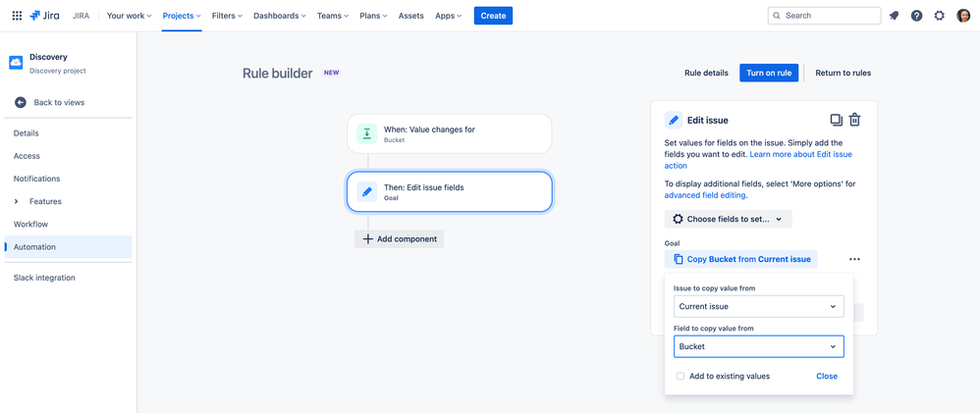The width and height of the screenshot is (980, 413).
Task: Open the Your work dropdown
Action: pyautogui.click(x=130, y=16)
